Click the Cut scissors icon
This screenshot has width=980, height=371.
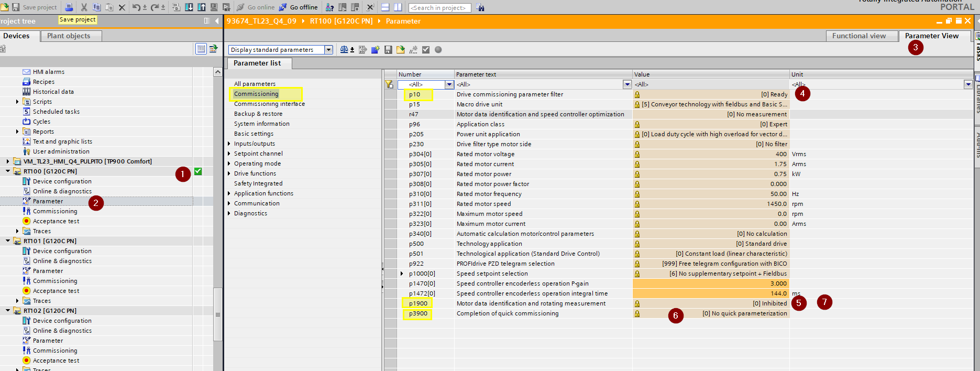coord(84,7)
